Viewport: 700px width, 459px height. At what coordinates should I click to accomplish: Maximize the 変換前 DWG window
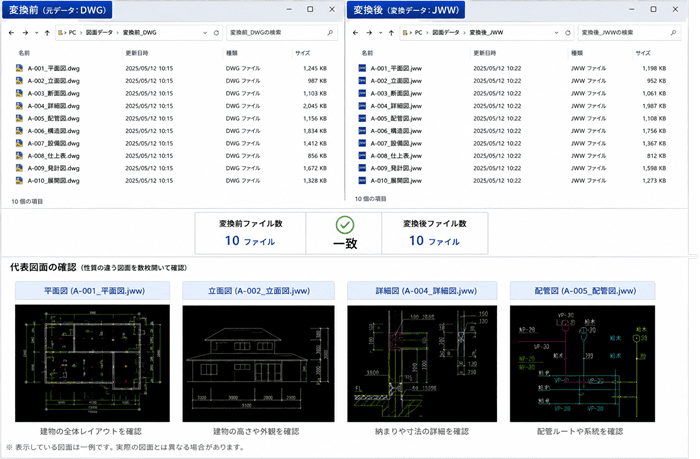click(x=310, y=9)
